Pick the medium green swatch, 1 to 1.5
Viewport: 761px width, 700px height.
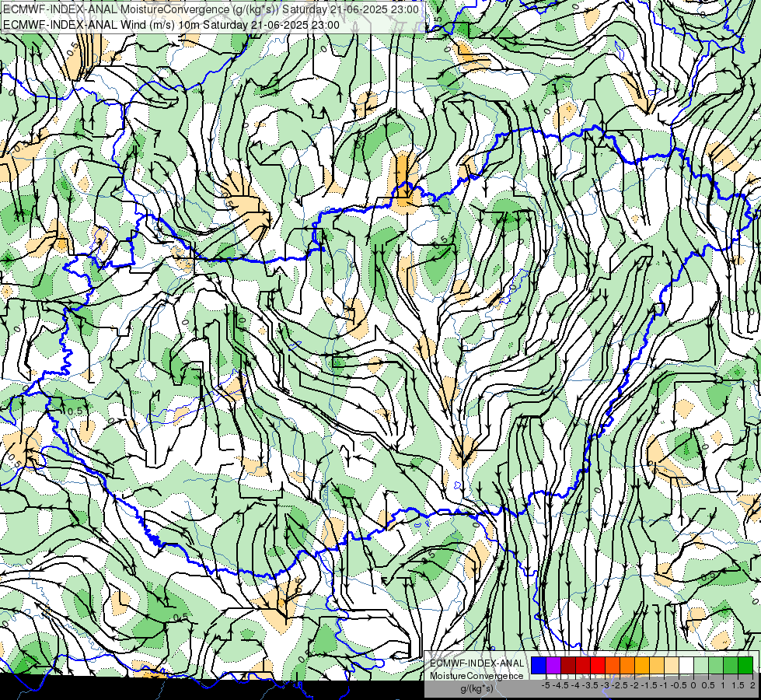731,666
